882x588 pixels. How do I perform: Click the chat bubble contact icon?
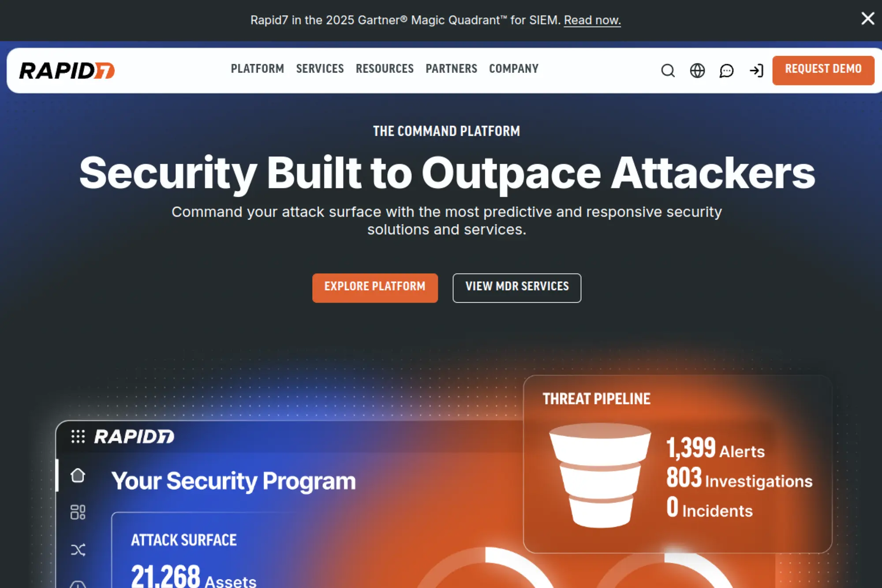point(726,71)
